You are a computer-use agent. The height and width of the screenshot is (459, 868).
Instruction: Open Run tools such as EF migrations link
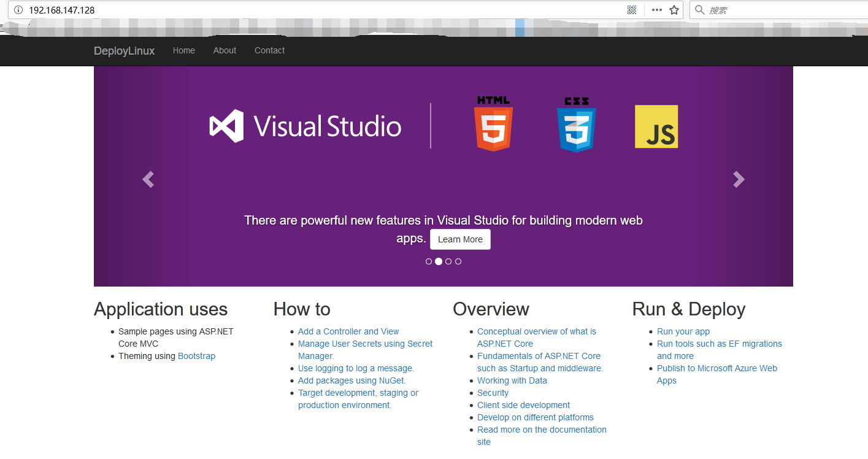point(720,350)
